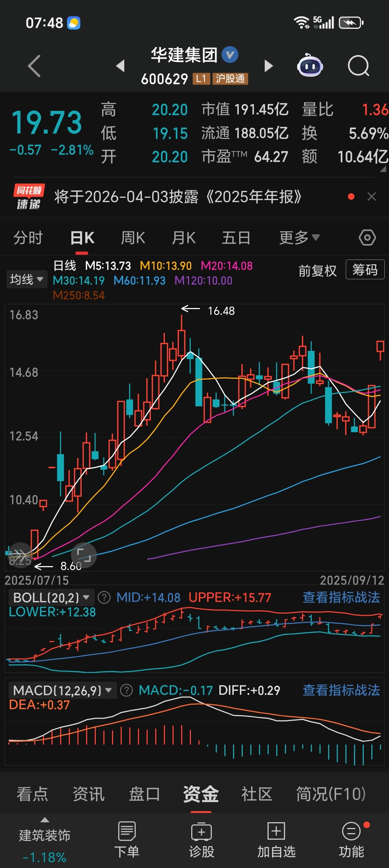This screenshot has width=389, height=868.
Task: Switch to 五日 five-day chart
Action: (236, 238)
